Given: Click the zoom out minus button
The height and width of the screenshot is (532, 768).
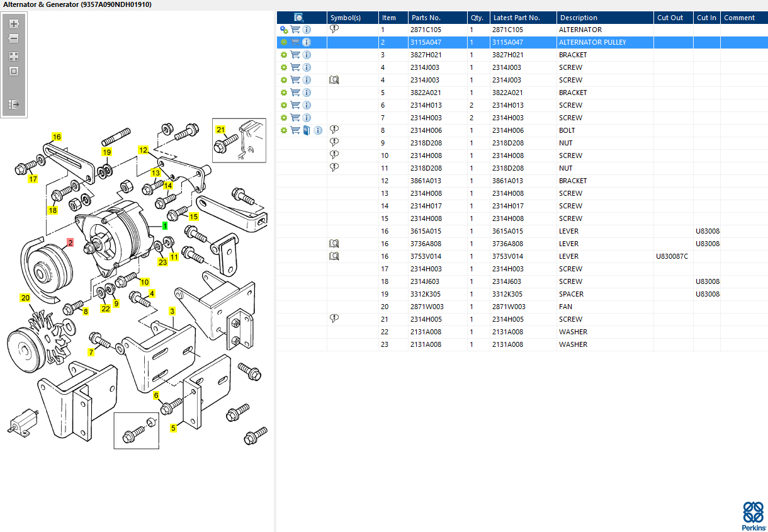Looking at the screenshot, I should [x=14, y=38].
